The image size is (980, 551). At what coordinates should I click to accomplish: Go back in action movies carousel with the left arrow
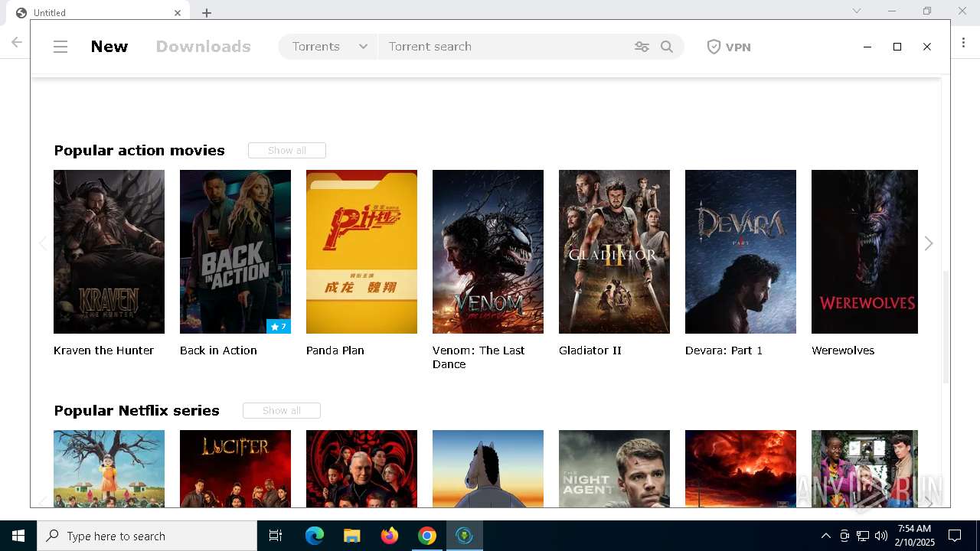(43, 243)
